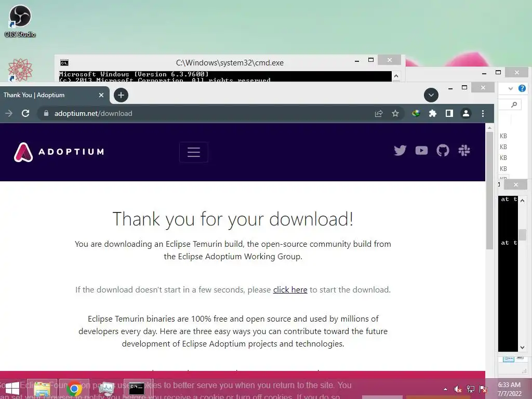
Task: Switch to Chrome in taskbar
Action: (x=74, y=389)
